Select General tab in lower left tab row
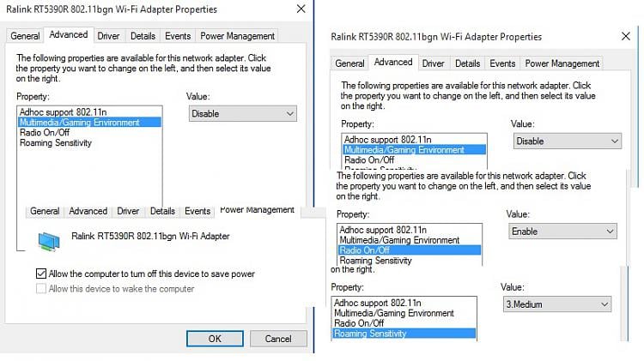The height and width of the screenshot is (361, 644). click(x=45, y=211)
